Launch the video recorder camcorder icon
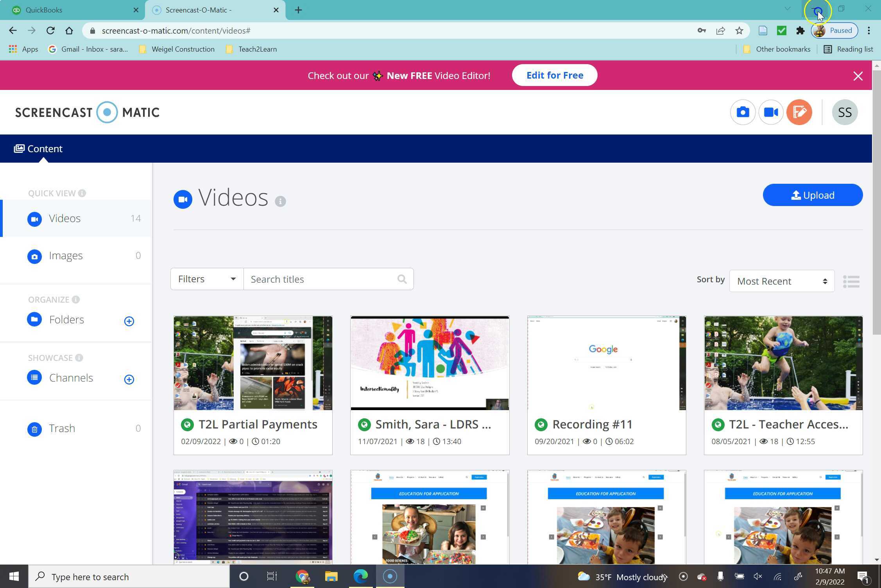The height and width of the screenshot is (588, 881). [x=771, y=113]
